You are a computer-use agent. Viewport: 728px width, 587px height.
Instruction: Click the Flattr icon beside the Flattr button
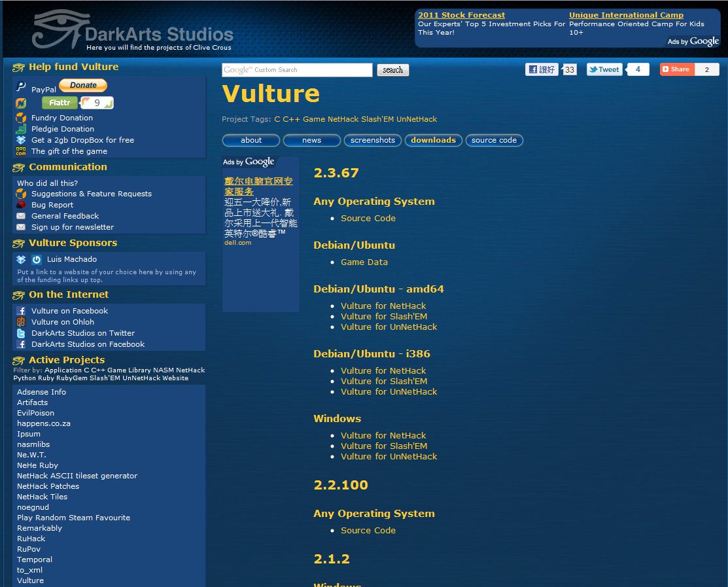[22, 103]
